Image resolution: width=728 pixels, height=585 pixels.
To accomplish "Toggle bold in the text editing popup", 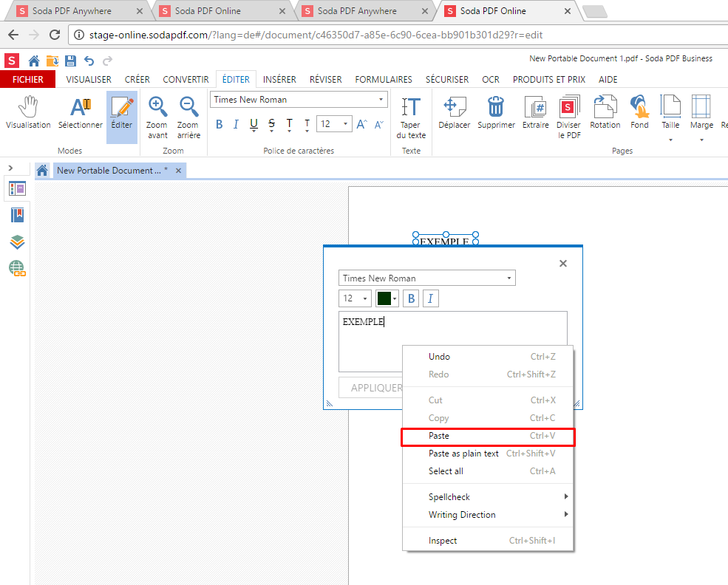I will (410, 298).
